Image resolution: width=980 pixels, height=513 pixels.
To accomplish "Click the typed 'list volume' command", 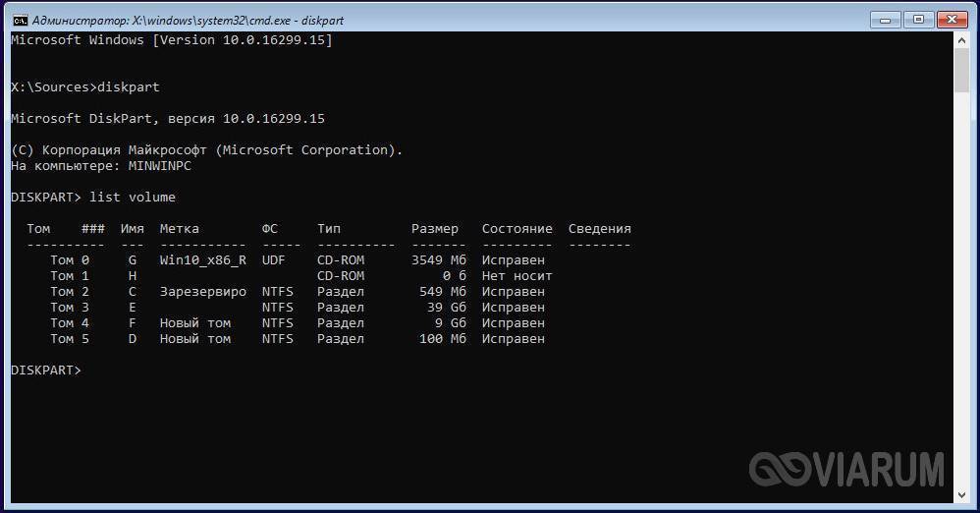I will (133, 198).
